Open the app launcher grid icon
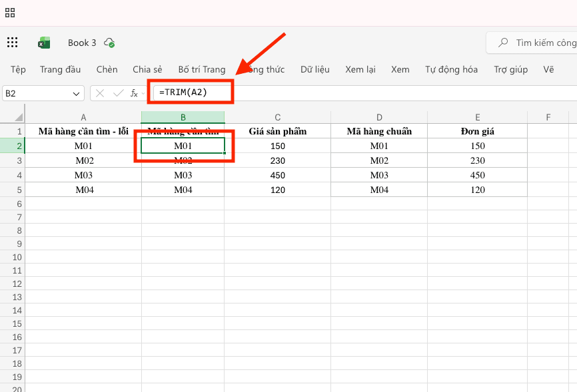Viewport: 577px width, 392px height. click(x=12, y=43)
